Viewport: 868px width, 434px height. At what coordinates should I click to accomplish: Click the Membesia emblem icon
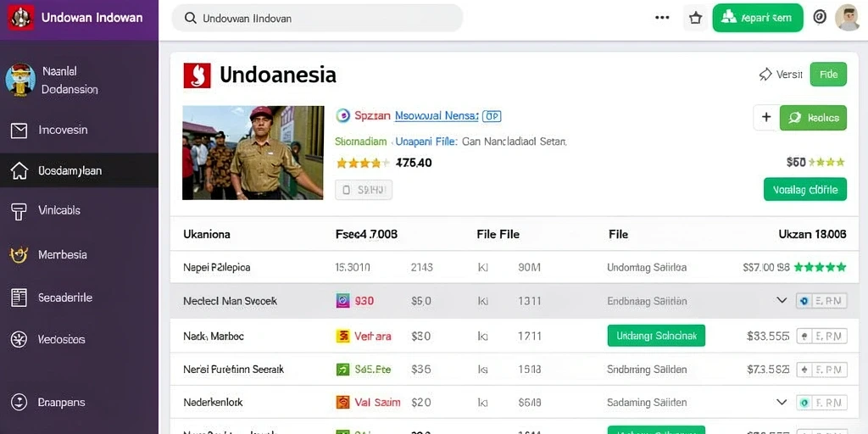pyautogui.click(x=19, y=254)
